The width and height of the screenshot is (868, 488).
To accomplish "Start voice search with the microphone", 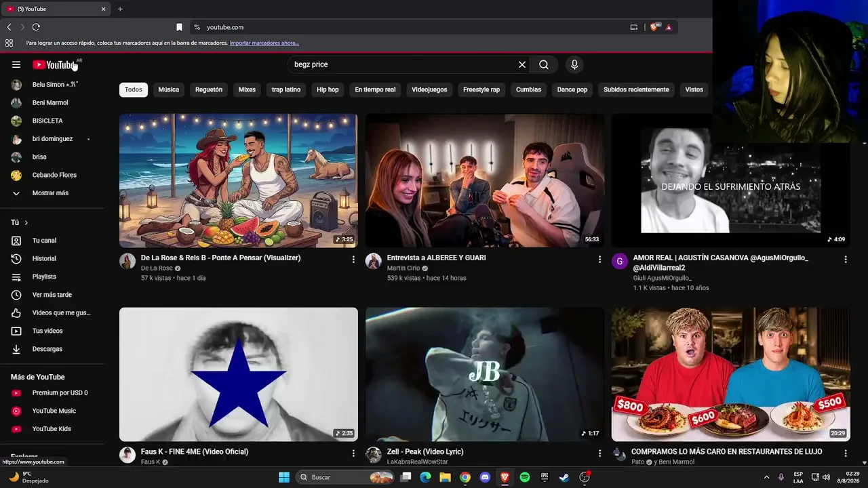I will pos(574,64).
